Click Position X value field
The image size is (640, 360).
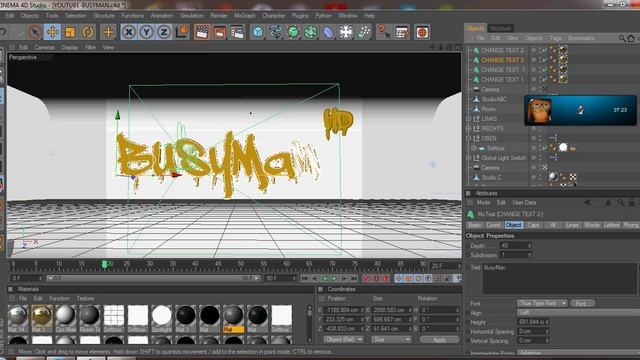pyautogui.click(x=344, y=310)
